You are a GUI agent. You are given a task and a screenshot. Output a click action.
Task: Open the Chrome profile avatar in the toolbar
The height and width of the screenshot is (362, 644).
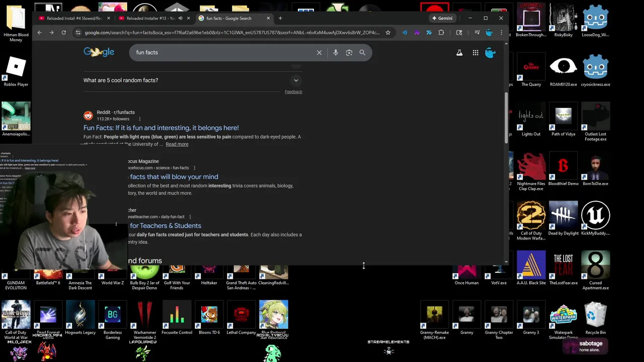click(x=489, y=33)
